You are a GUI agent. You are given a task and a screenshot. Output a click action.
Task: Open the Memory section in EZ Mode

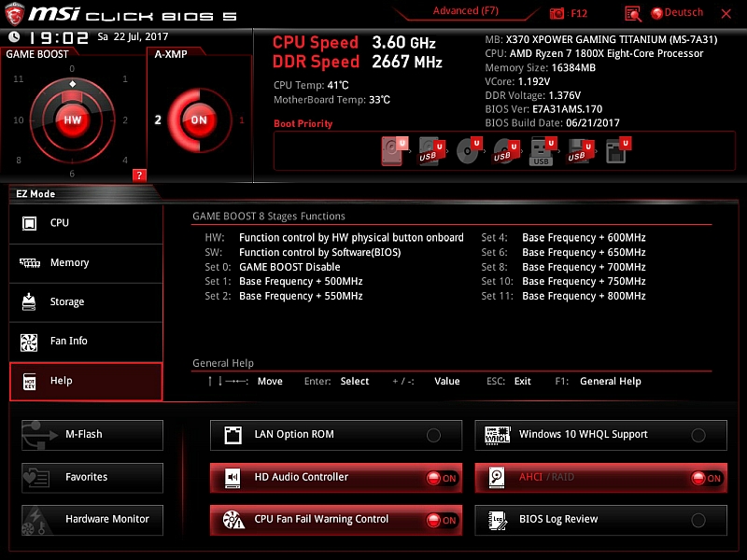pyautogui.click(x=86, y=263)
